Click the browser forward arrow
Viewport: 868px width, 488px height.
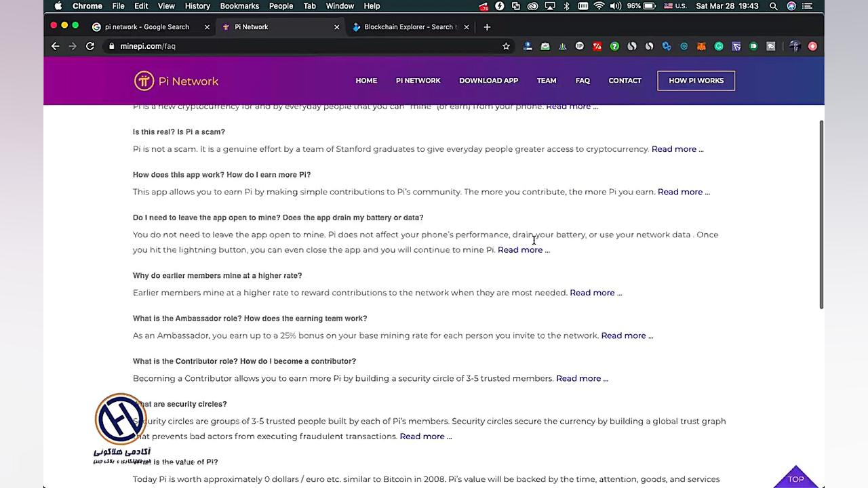73,46
